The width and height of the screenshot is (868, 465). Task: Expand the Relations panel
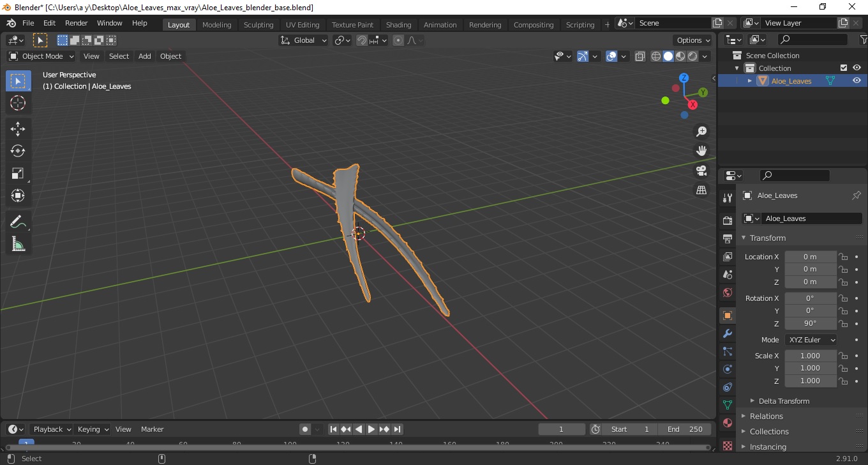pos(766,416)
